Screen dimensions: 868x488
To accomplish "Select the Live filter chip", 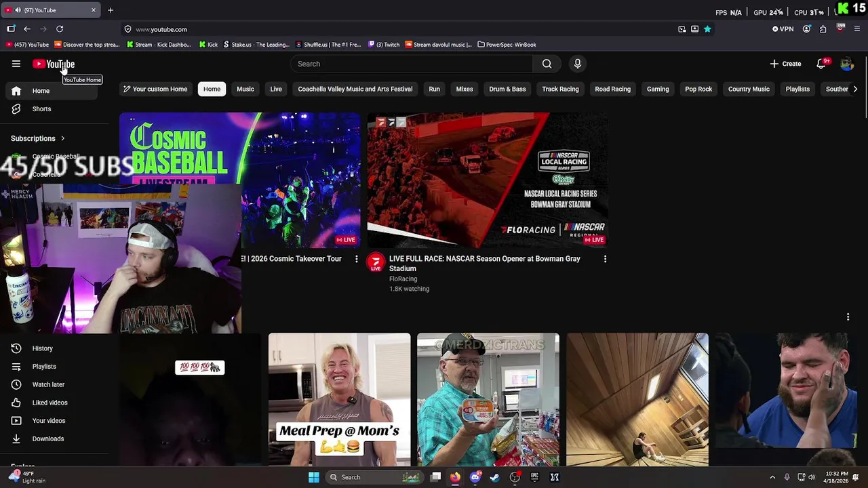I will pyautogui.click(x=276, y=89).
